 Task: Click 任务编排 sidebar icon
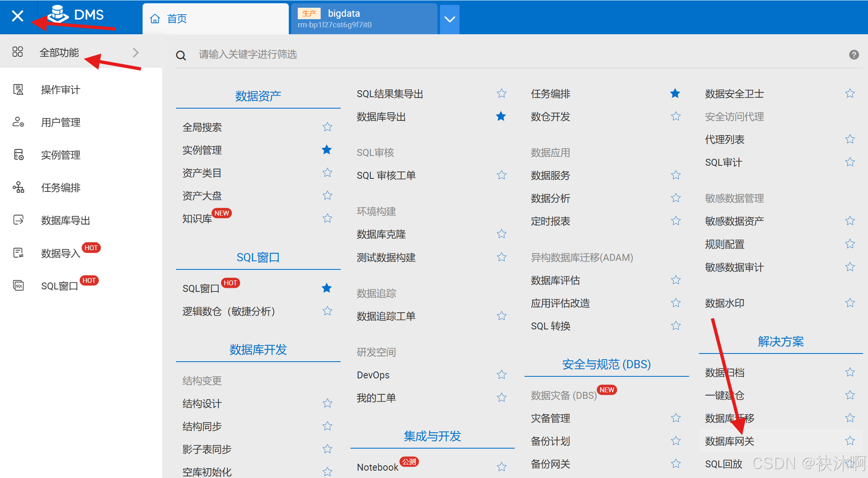tap(18, 187)
